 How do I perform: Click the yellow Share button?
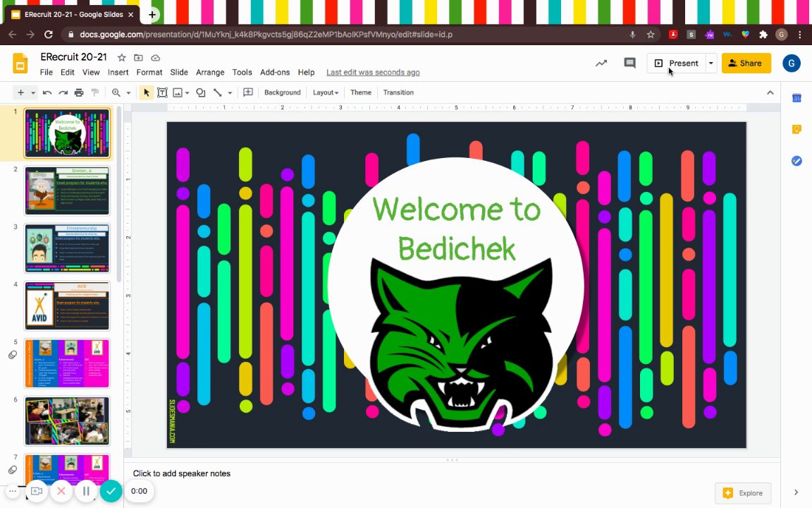pyautogui.click(x=746, y=64)
